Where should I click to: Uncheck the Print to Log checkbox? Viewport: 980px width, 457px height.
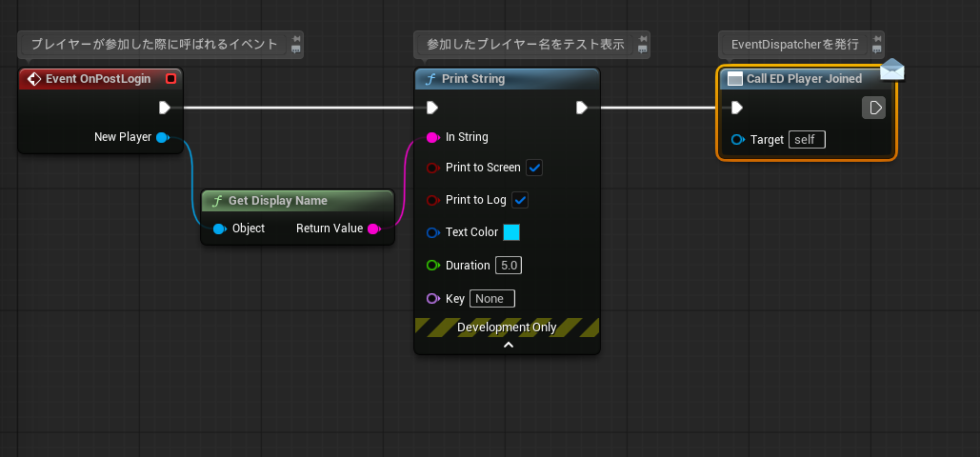(x=520, y=200)
